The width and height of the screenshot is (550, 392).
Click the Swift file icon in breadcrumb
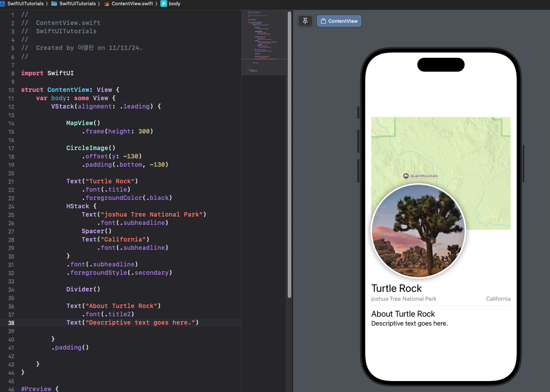point(106,3)
